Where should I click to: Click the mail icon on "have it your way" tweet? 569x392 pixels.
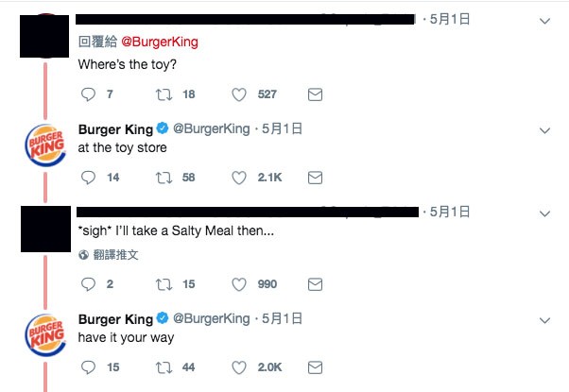(x=316, y=367)
